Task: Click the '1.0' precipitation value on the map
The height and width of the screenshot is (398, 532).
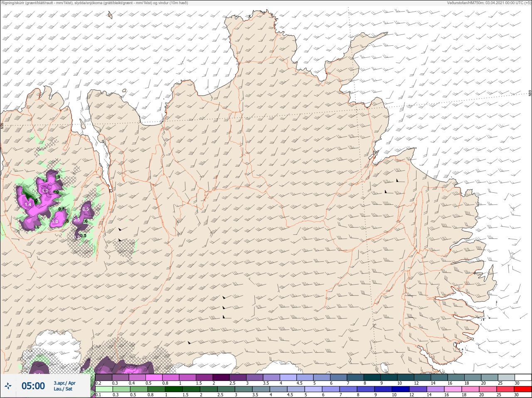Action: coord(55,222)
